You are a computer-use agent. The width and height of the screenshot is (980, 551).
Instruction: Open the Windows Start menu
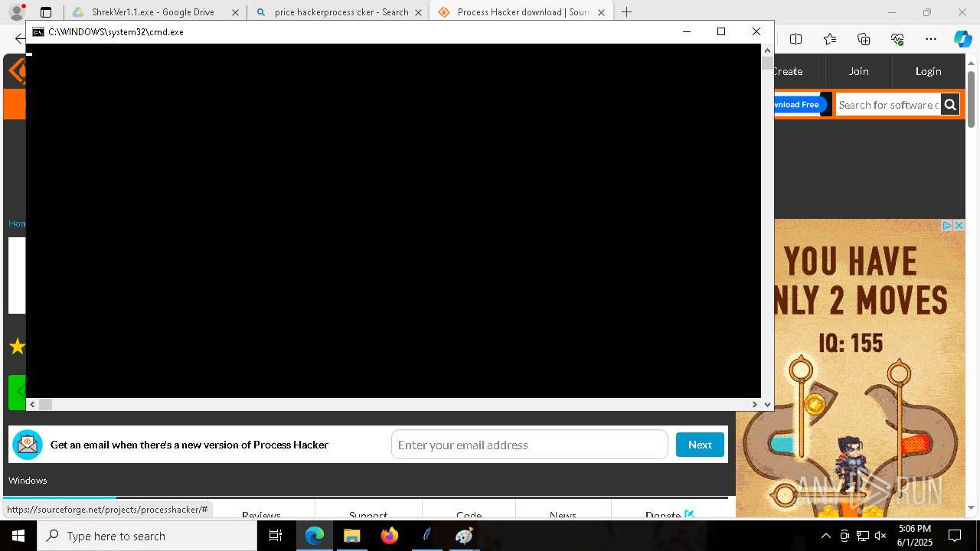[18, 536]
